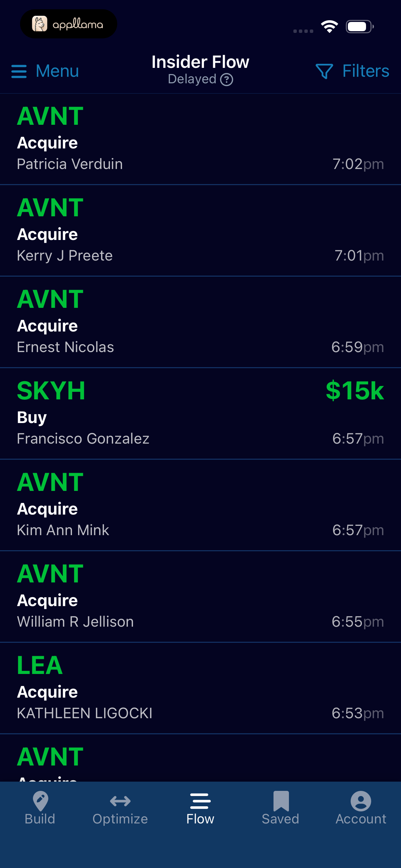Click the Delayed help question mark icon
This screenshot has width=401, height=868.
[227, 80]
